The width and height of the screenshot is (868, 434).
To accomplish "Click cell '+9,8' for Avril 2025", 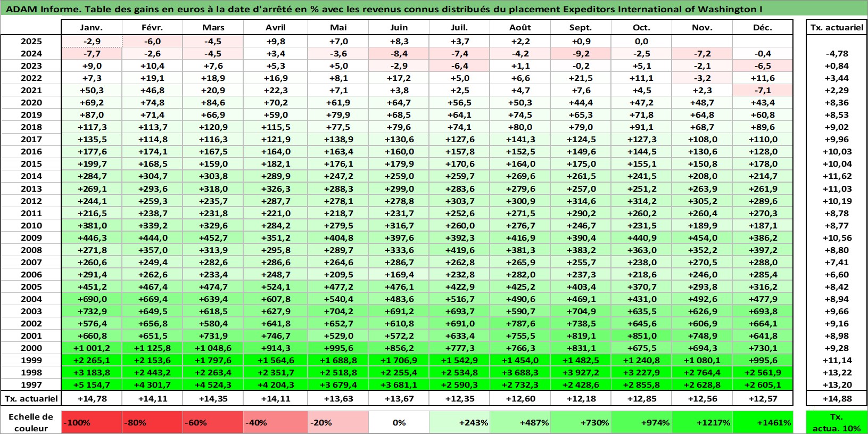I will click(x=276, y=41).
